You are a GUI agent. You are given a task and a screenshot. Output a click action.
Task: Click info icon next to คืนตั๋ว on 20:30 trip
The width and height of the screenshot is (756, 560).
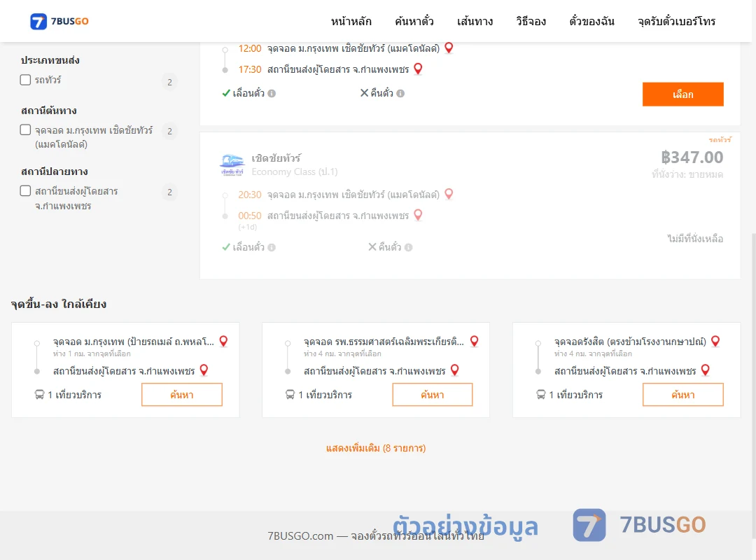tap(408, 247)
